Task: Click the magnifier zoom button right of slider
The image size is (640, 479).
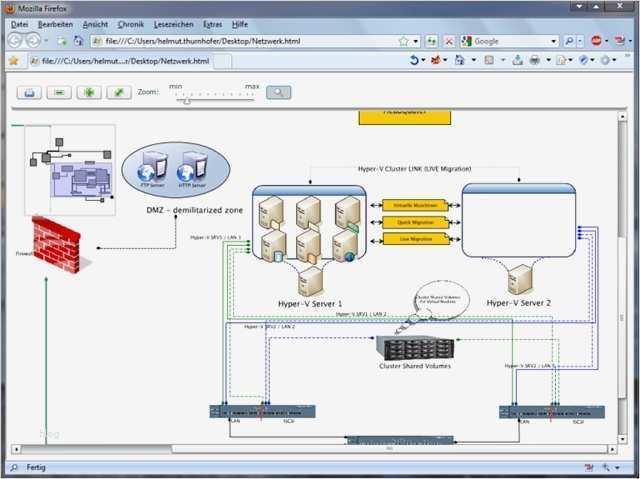Action: click(x=279, y=92)
